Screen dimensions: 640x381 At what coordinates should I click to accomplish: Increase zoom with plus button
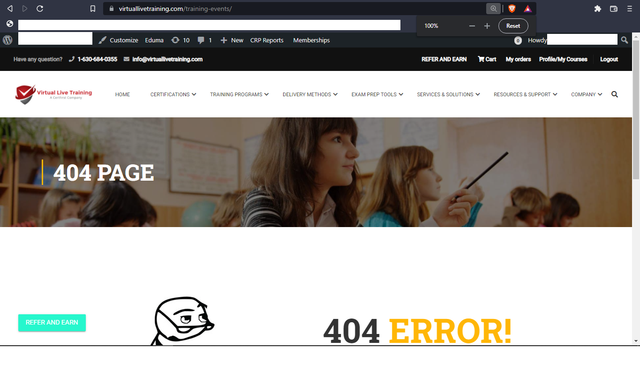[x=487, y=26]
